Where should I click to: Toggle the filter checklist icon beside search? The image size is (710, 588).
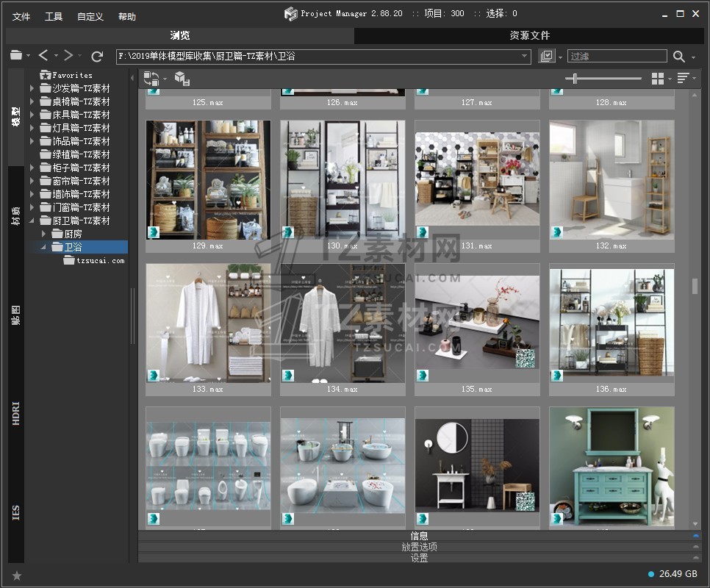coord(546,57)
